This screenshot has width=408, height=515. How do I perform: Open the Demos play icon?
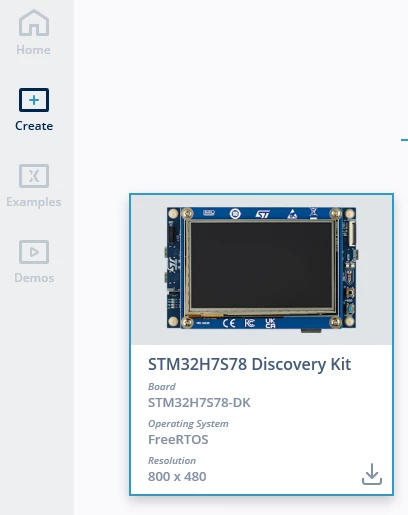(x=34, y=252)
